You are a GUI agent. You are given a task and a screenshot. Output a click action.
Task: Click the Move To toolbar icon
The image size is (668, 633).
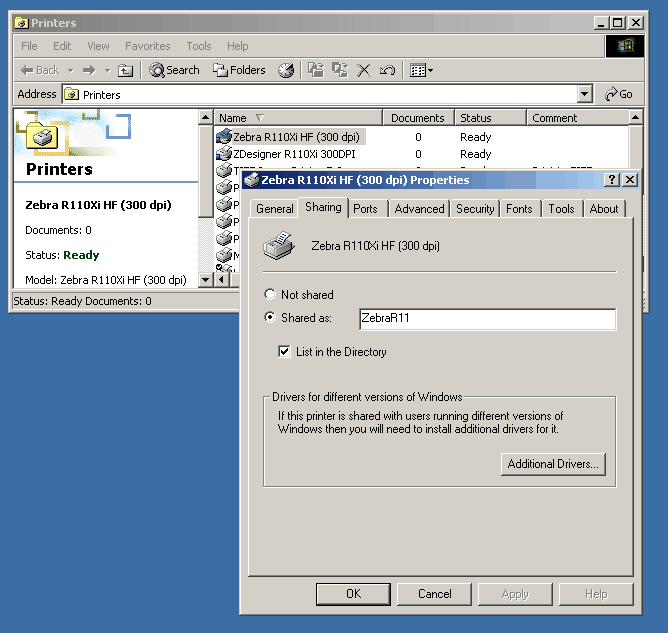point(316,70)
